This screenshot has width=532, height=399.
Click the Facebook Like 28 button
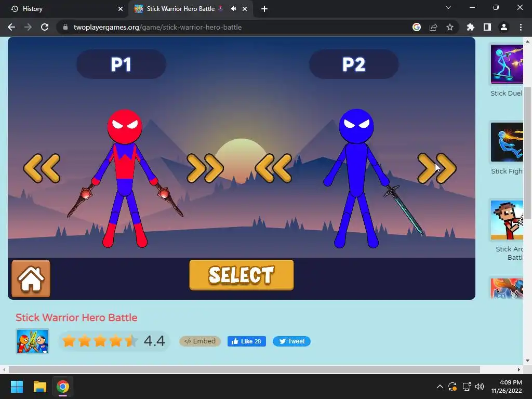pyautogui.click(x=247, y=341)
